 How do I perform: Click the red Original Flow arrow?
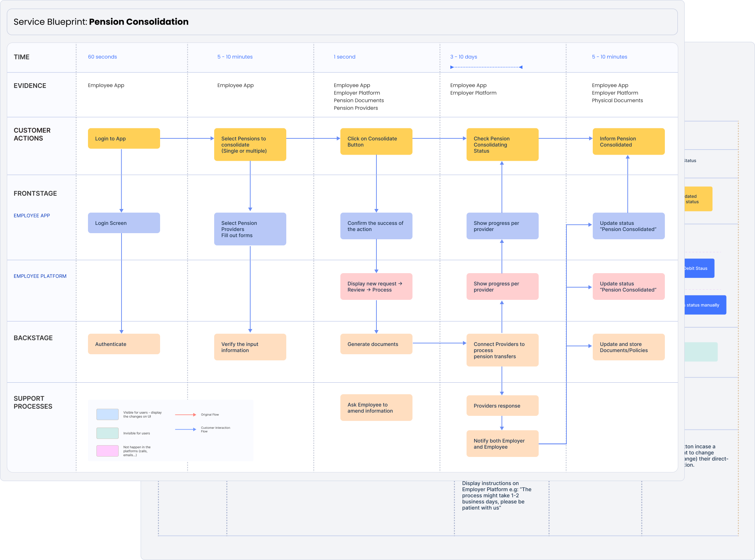click(185, 415)
